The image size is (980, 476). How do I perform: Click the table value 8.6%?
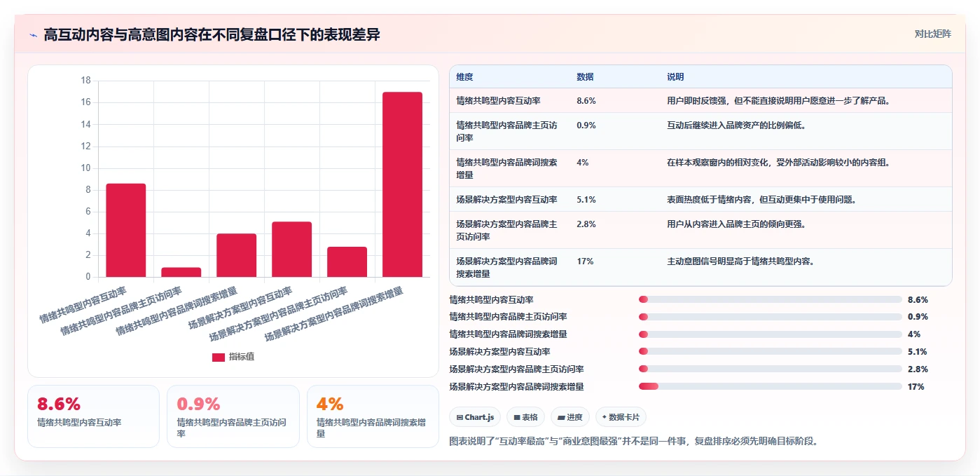tap(586, 101)
